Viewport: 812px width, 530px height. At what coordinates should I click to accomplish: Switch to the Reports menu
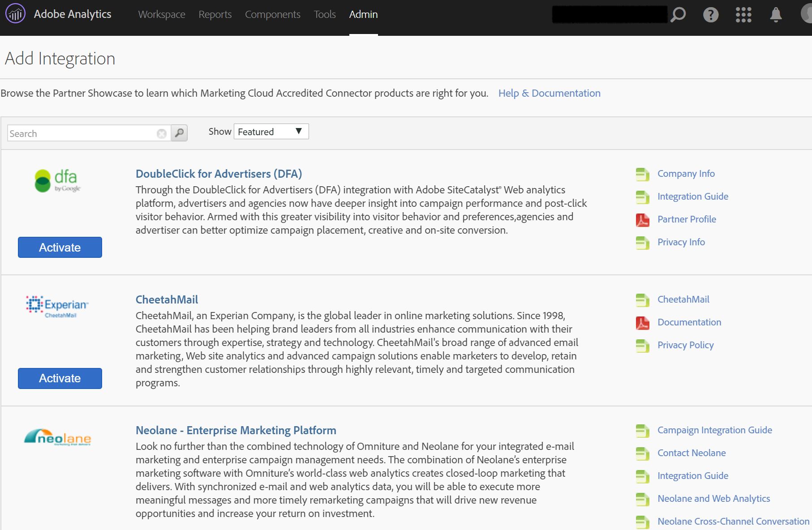pos(215,14)
